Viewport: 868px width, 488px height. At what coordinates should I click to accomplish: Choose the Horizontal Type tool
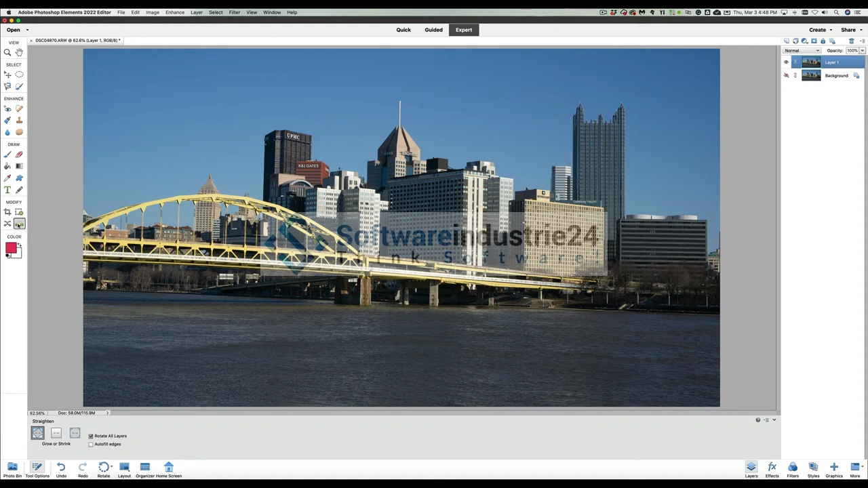[7, 190]
